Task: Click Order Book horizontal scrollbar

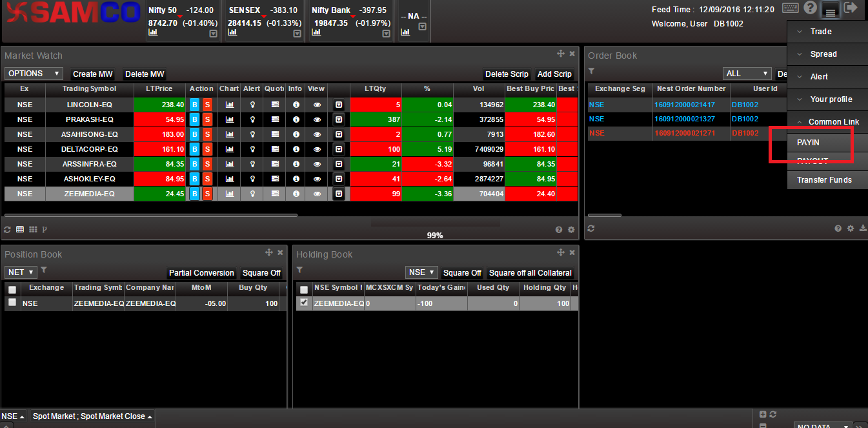Action: click(605, 216)
